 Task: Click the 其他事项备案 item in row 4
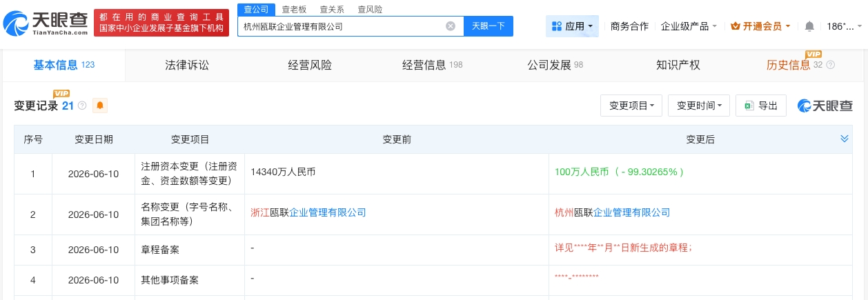point(170,280)
